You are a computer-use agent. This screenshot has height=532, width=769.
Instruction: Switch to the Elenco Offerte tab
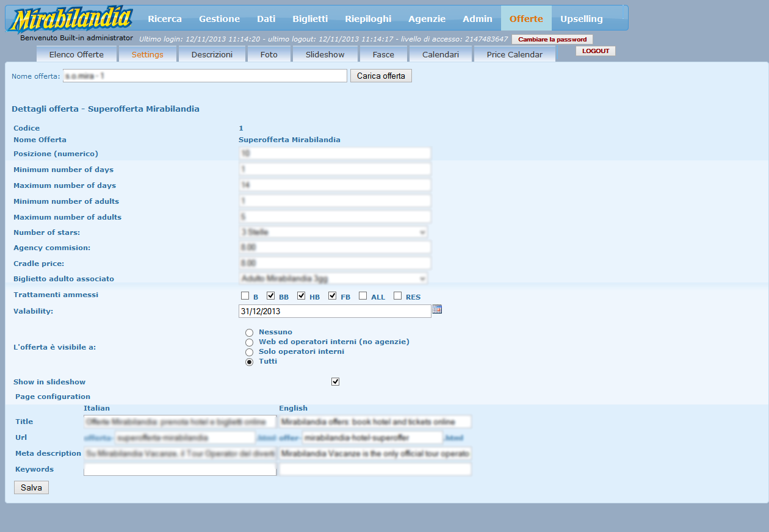tap(76, 54)
